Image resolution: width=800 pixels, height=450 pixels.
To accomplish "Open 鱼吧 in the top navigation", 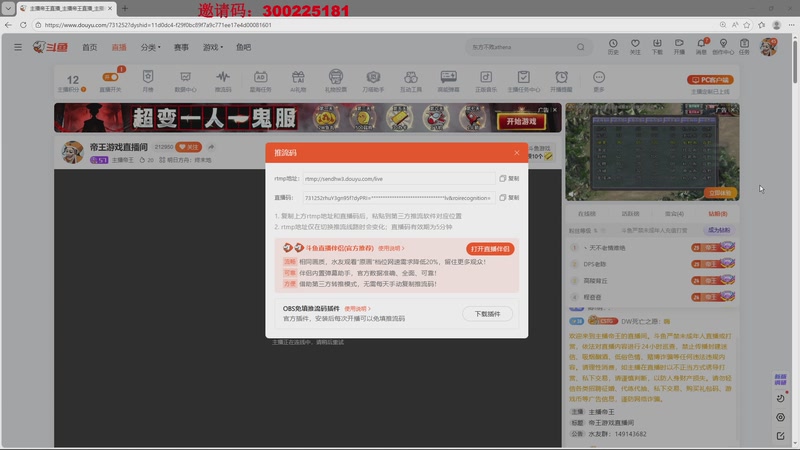I will [243, 47].
